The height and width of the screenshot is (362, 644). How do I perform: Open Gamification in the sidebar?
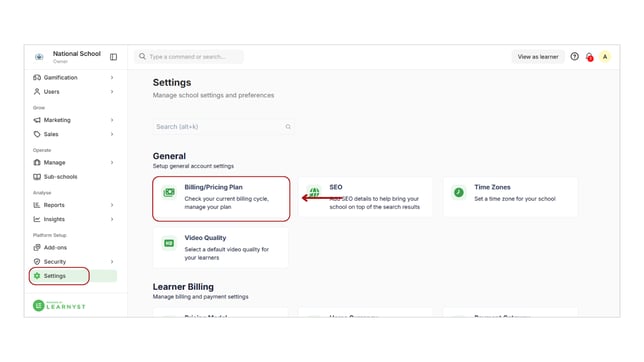click(x=74, y=77)
